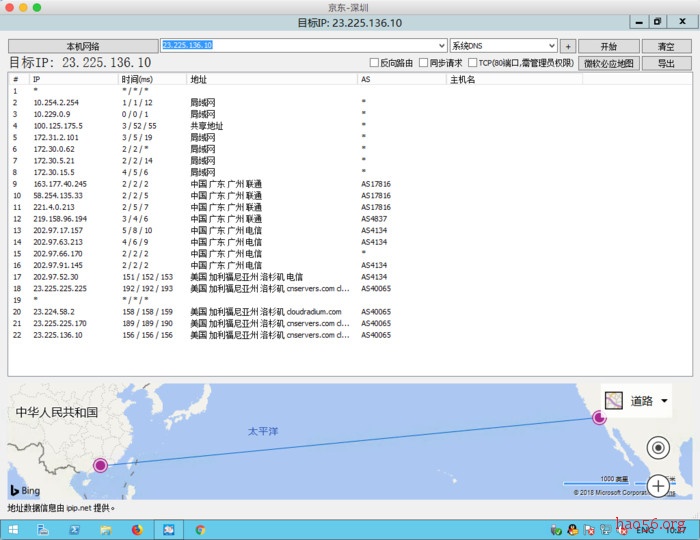The width and height of the screenshot is (700, 540).
Task: Zoom in the map with plus button
Action: click(658, 486)
